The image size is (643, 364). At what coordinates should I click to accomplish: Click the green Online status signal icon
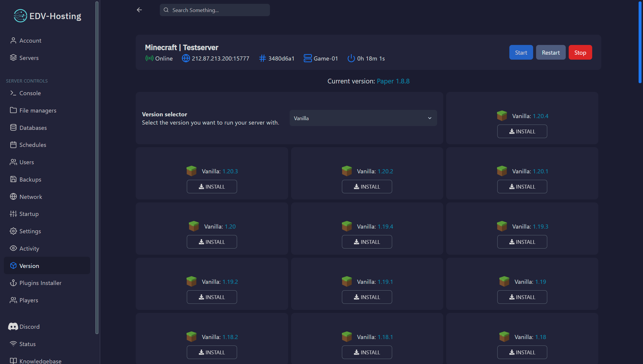pos(149,58)
